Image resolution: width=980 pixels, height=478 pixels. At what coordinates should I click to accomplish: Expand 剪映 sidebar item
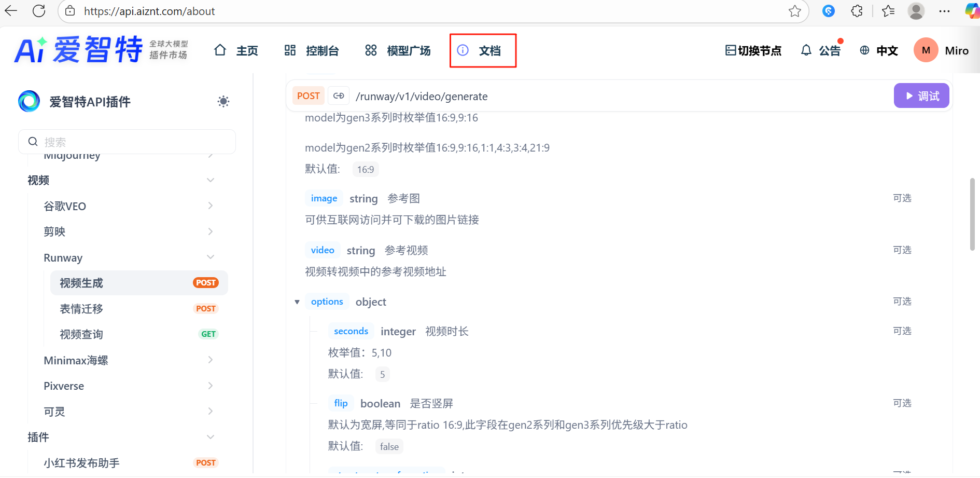point(129,231)
